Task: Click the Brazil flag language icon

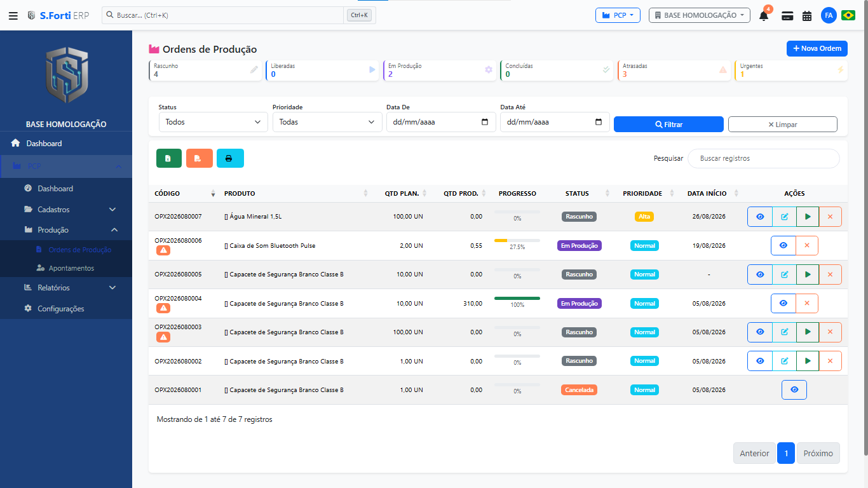Action: point(848,15)
